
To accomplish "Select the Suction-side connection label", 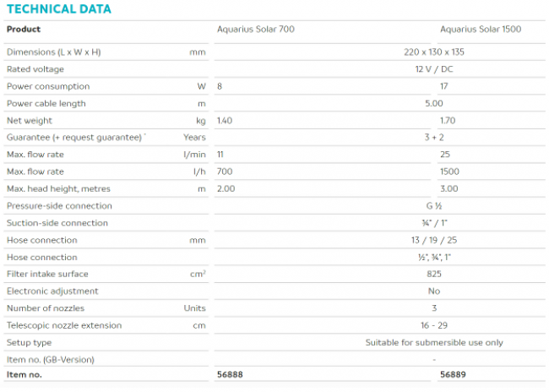I will (x=57, y=223).
